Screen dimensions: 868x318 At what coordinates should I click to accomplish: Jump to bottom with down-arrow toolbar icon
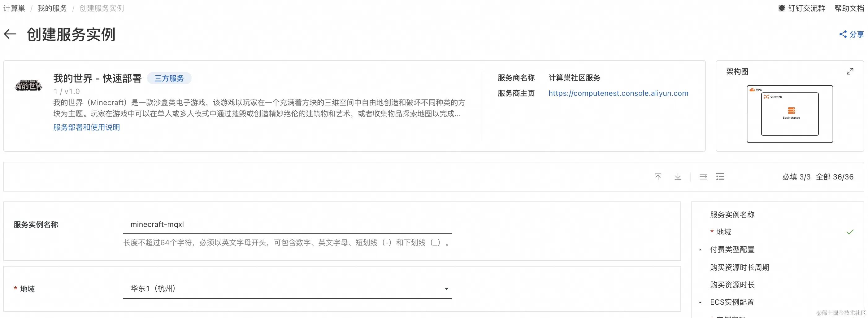tap(678, 177)
